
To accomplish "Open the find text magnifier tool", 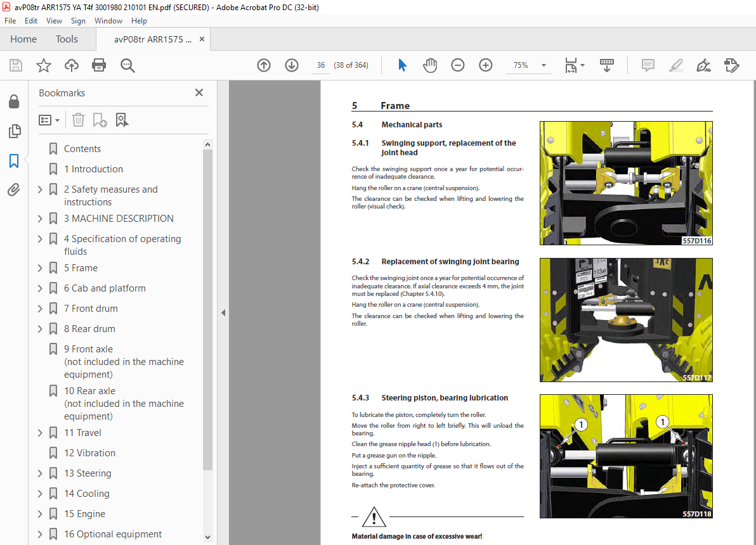I will (x=127, y=65).
